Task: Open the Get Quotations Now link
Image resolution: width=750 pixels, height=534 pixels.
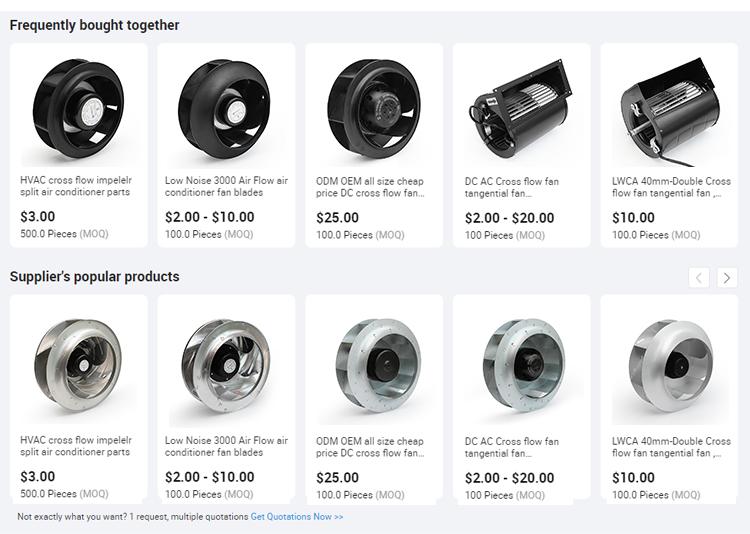Action: coord(297,517)
